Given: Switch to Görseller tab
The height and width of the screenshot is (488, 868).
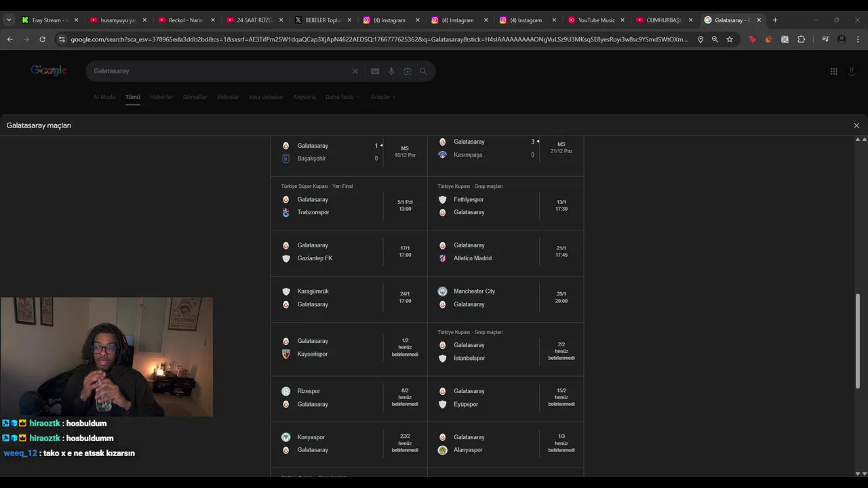Looking at the screenshot, I should (x=195, y=97).
